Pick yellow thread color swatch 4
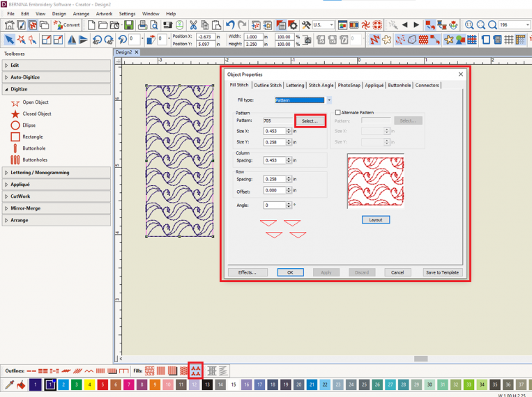532x397 pixels. tap(89, 384)
